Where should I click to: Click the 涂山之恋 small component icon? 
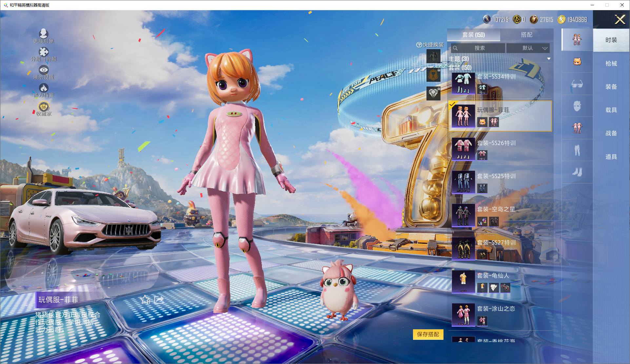482,320
